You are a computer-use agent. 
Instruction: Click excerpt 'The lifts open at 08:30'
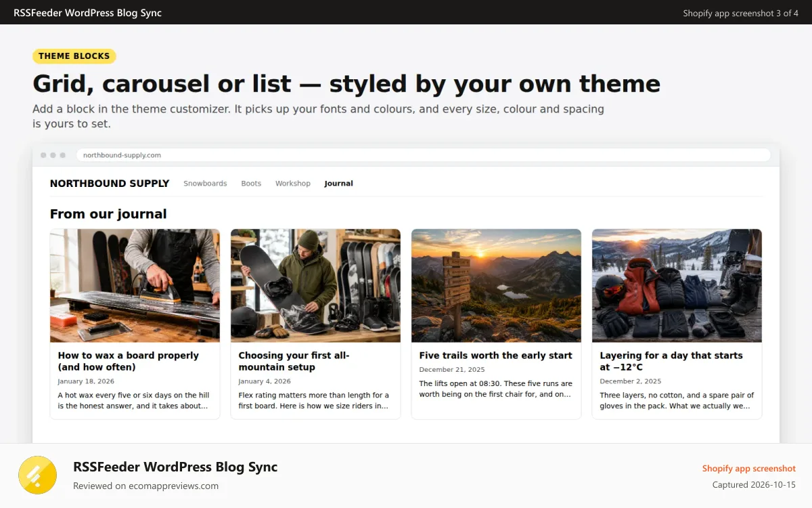click(x=495, y=389)
